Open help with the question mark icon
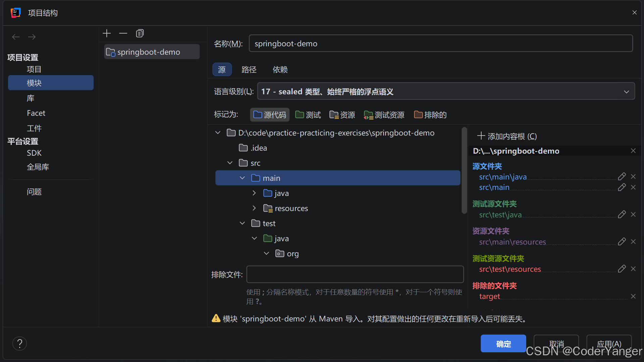 point(20,344)
